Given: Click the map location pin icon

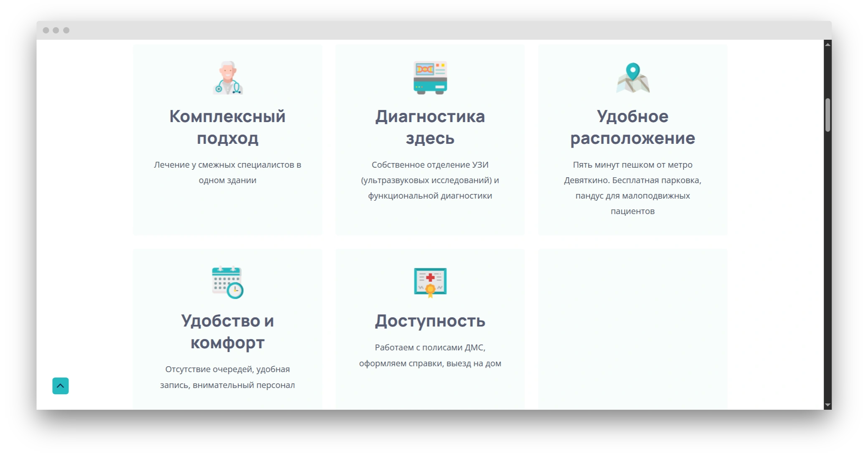Looking at the screenshot, I should 633,78.
